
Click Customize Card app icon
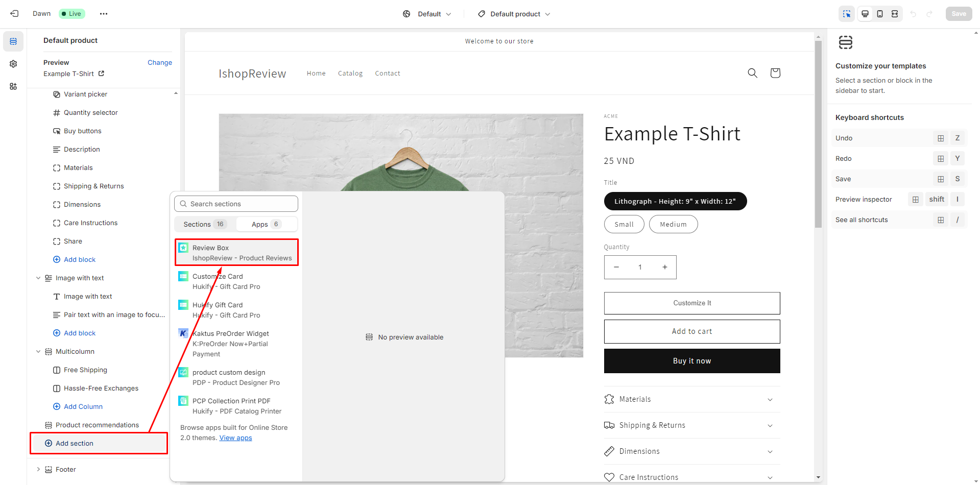click(x=183, y=276)
